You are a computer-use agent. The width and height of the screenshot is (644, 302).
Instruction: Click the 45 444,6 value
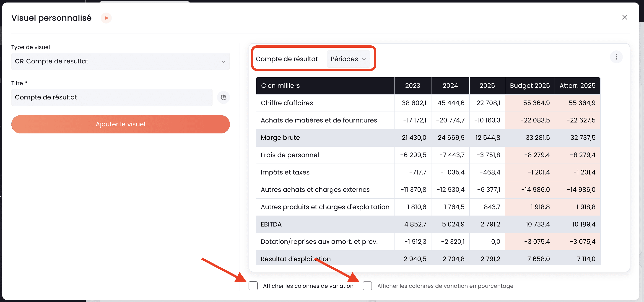click(x=451, y=103)
